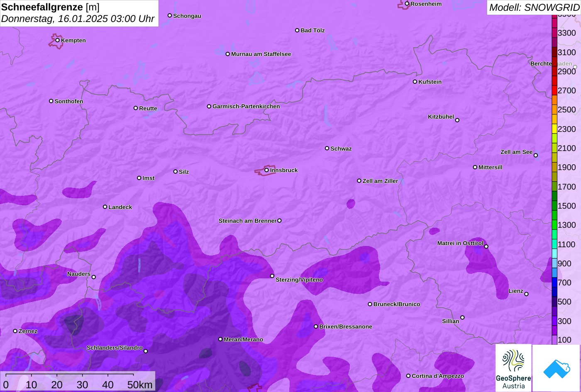Click the Schongau marker dot
This screenshot has width=581, height=392.
pos(170,15)
